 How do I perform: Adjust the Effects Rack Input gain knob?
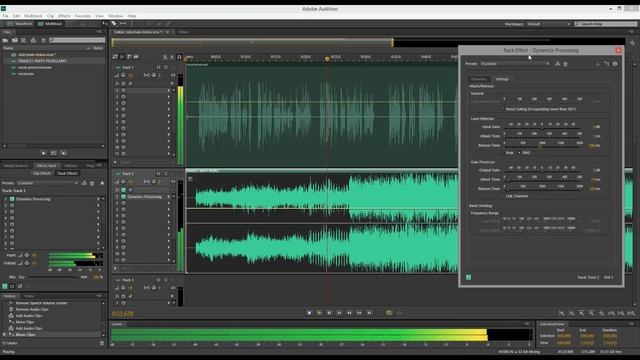tap(27, 255)
